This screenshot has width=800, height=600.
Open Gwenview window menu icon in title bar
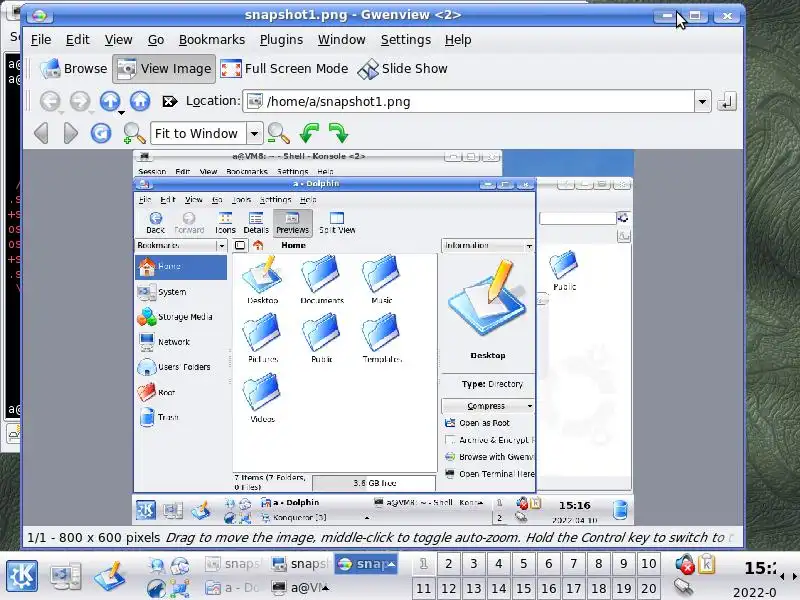click(39, 16)
